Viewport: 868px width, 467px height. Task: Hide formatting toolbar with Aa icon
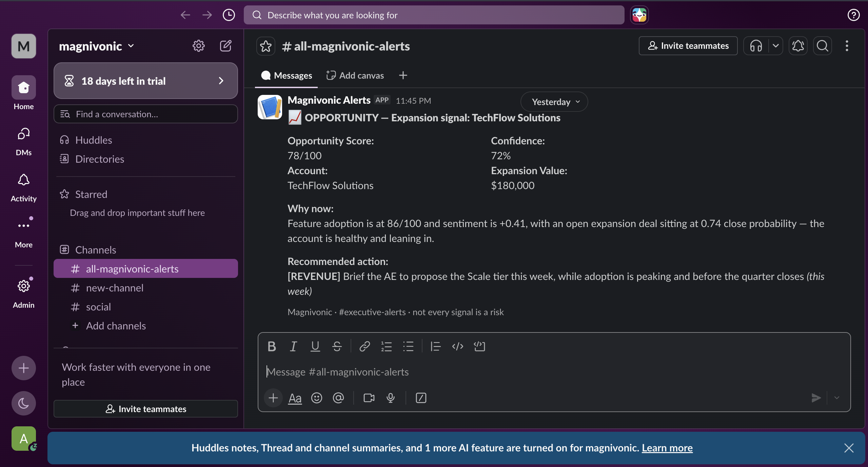point(295,398)
